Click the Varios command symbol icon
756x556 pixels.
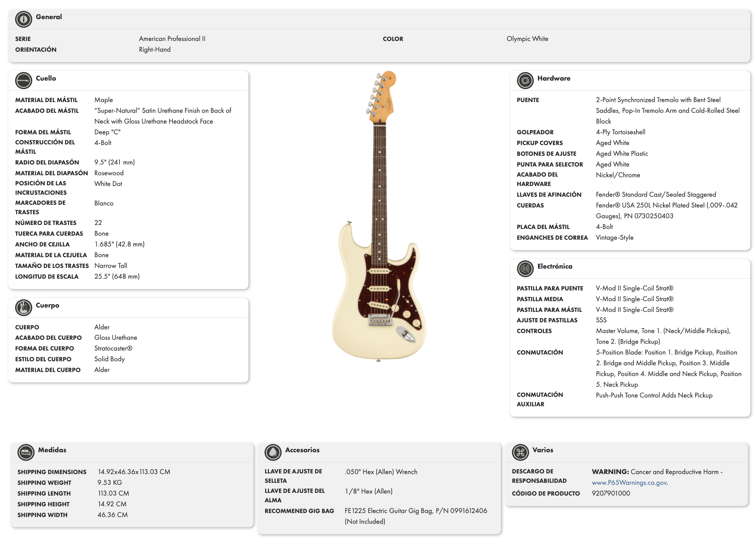520,452
